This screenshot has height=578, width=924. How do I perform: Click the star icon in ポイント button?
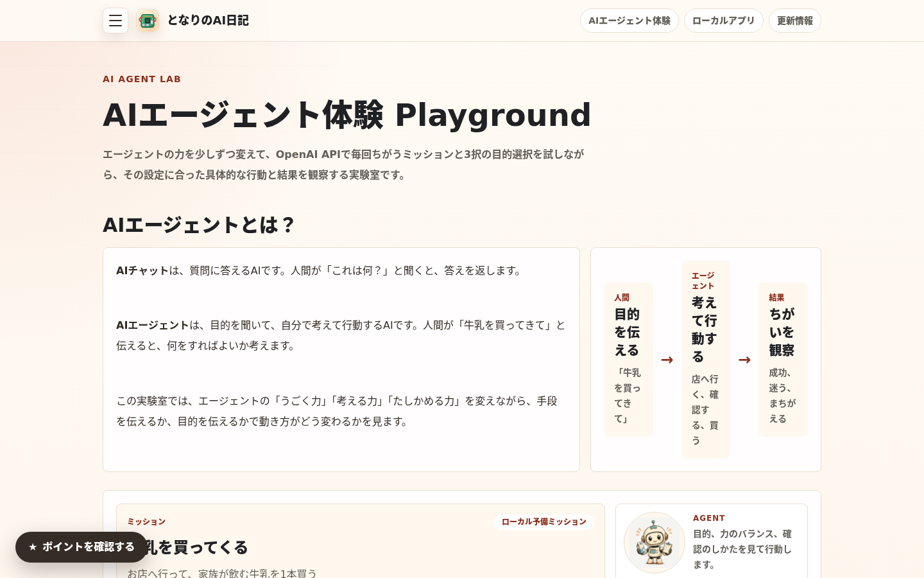tap(33, 547)
